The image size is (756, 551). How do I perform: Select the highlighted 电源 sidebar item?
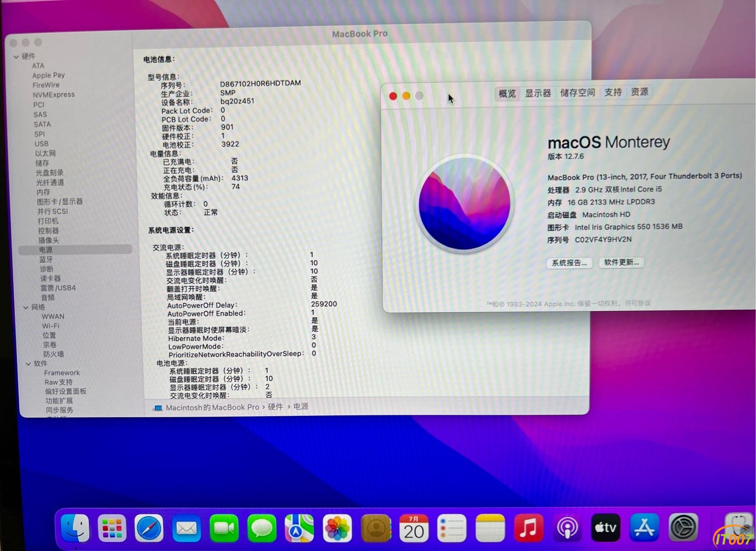(75, 250)
